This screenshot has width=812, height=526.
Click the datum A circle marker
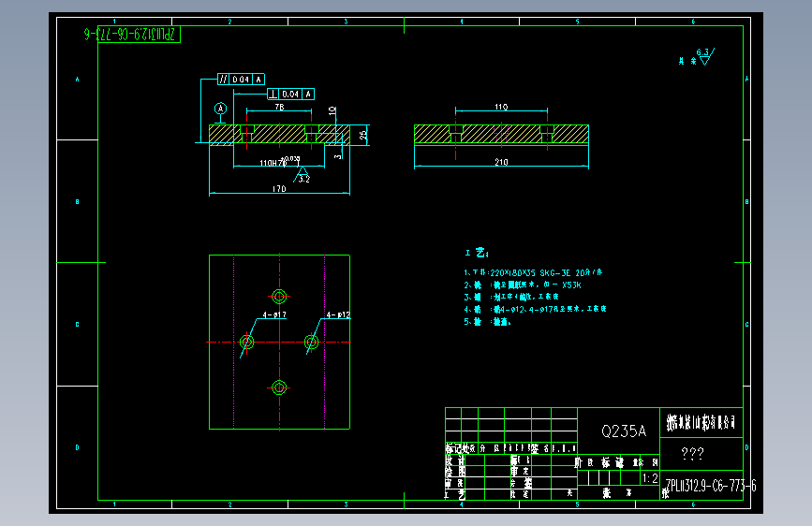221,109
